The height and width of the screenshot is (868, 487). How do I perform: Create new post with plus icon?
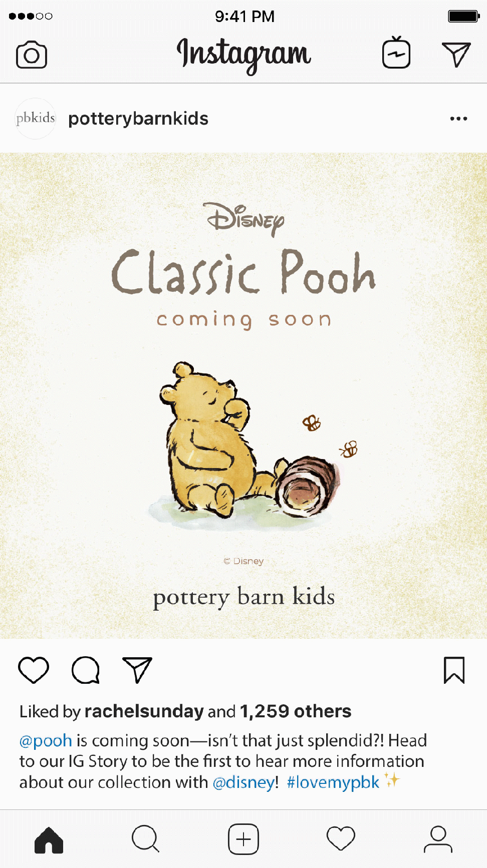pyautogui.click(x=243, y=839)
